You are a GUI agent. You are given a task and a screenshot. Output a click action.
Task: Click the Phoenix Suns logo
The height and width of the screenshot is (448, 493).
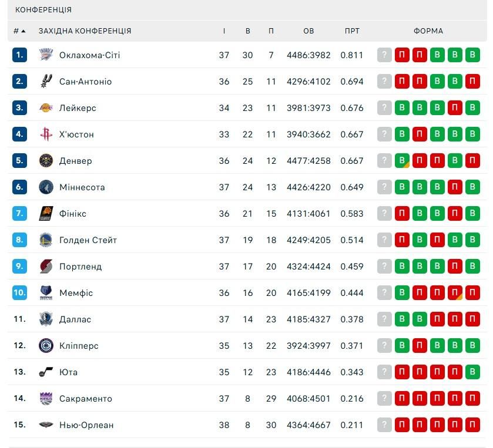tap(46, 214)
